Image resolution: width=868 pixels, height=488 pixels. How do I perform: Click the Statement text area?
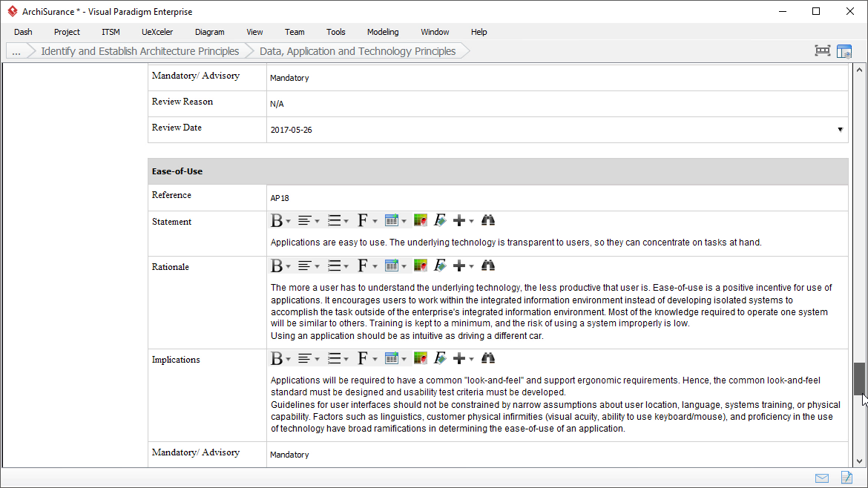[x=557, y=243]
